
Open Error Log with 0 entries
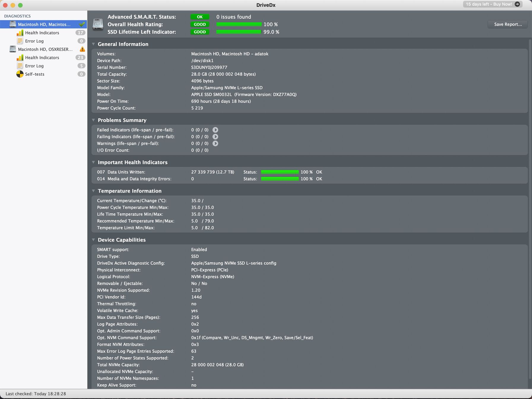(x=34, y=41)
